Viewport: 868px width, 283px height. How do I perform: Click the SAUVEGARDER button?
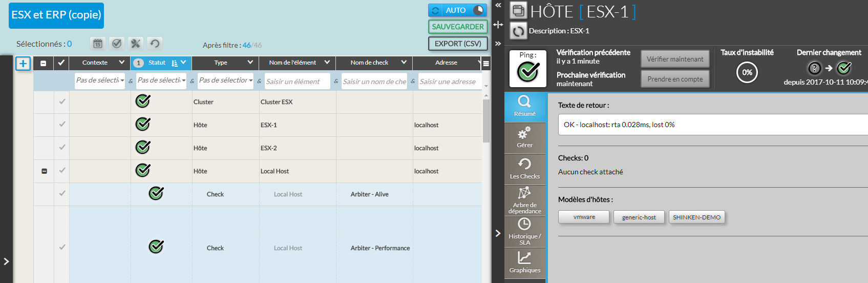[x=457, y=27]
